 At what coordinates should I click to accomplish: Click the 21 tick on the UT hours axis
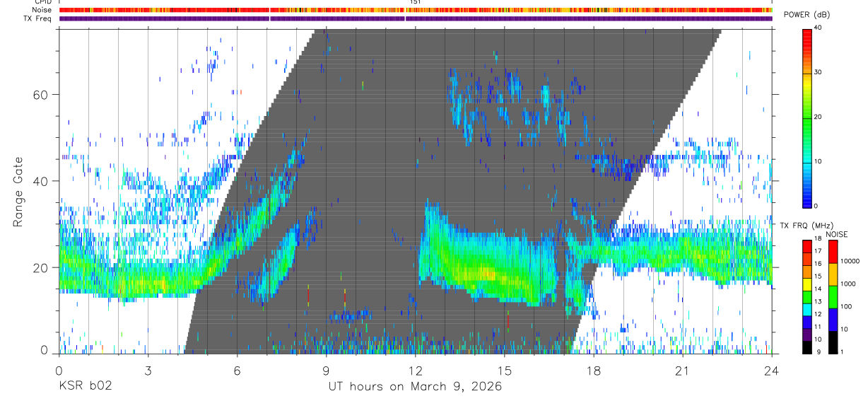[683, 370]
